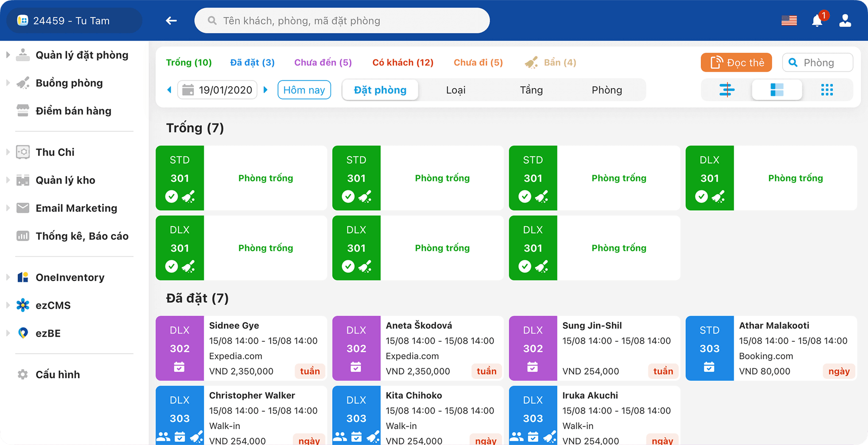The height and width of the screenshot is (445, 868).
Task: Click the Đã đặt (7) section heading
Action: coord(197,298)
